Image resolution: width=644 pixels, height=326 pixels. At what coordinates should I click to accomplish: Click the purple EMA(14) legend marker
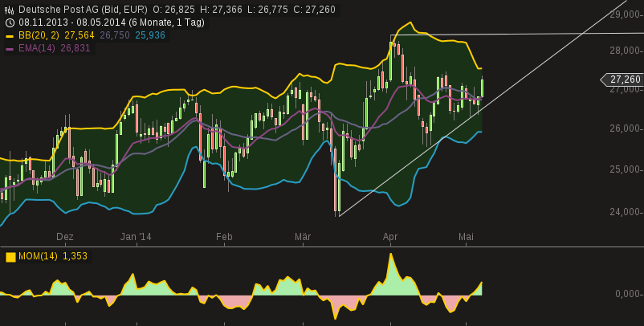click(x=10, y=49)
